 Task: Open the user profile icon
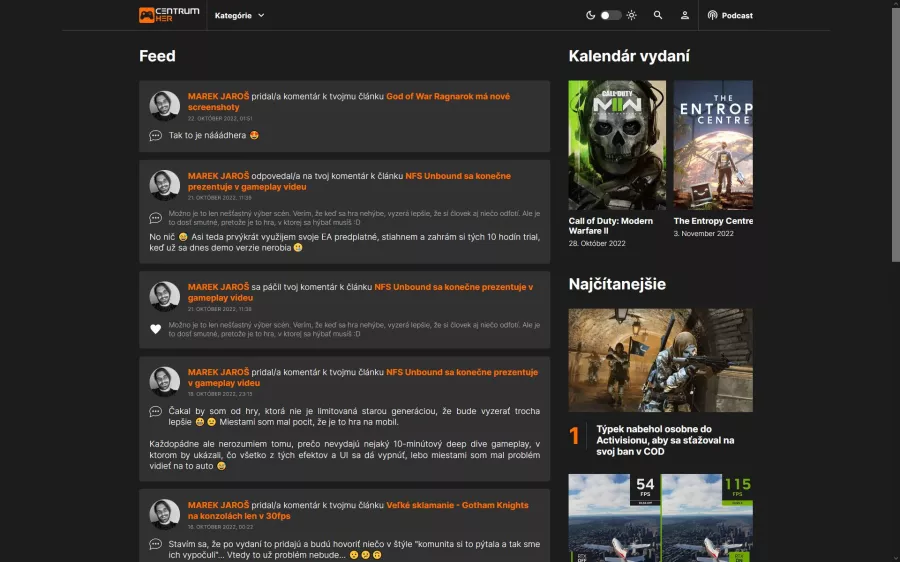point(685,15)
